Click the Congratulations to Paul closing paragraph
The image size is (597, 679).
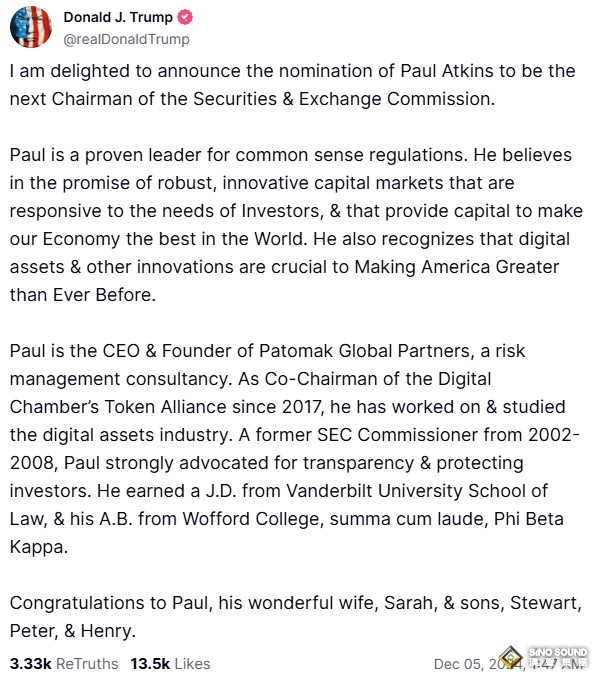point(296,617)
